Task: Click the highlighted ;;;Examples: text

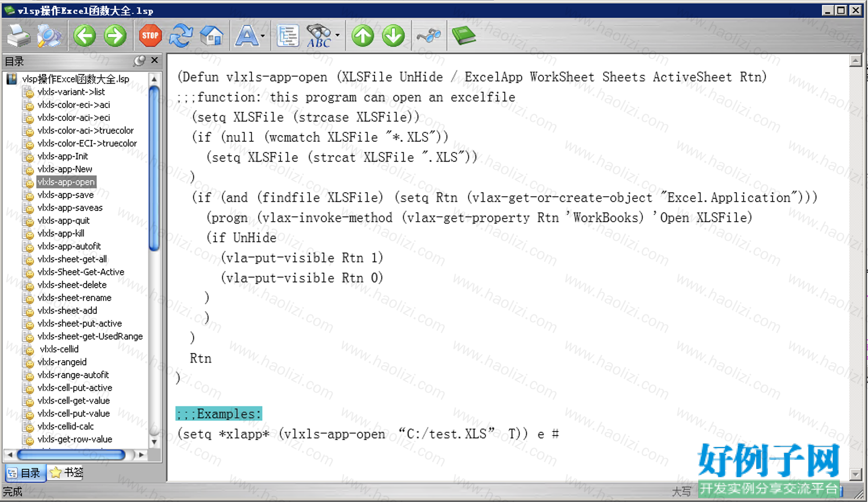Action: 219,414
